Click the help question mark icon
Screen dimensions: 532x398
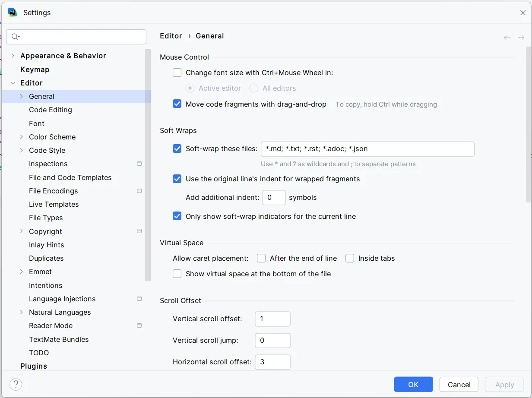pyautogui.click(x=16, y=384)
